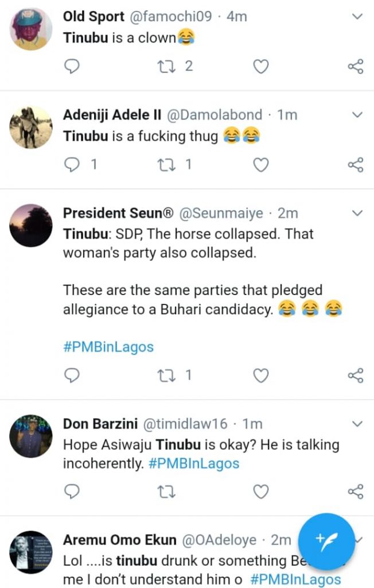
Task: Open chevron menu on President Seun's tweet
Action: click(x=357, y=214)
